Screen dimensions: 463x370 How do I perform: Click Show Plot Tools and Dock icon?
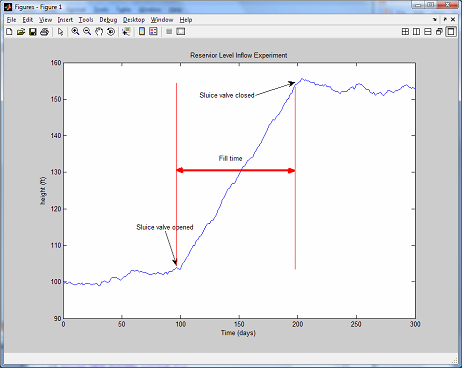[x=181, y=32]
